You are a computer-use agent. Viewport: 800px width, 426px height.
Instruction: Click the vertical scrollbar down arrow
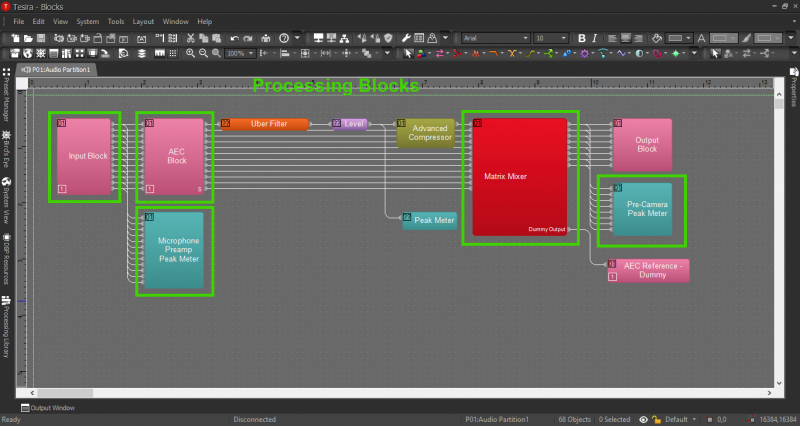[x=779, y=383]
